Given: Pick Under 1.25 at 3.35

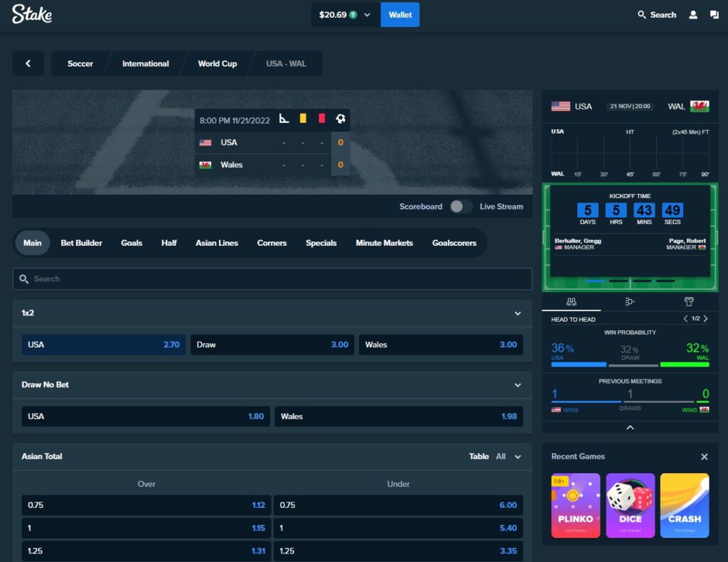Looking at the screenshot, I should tap(398, 551).
